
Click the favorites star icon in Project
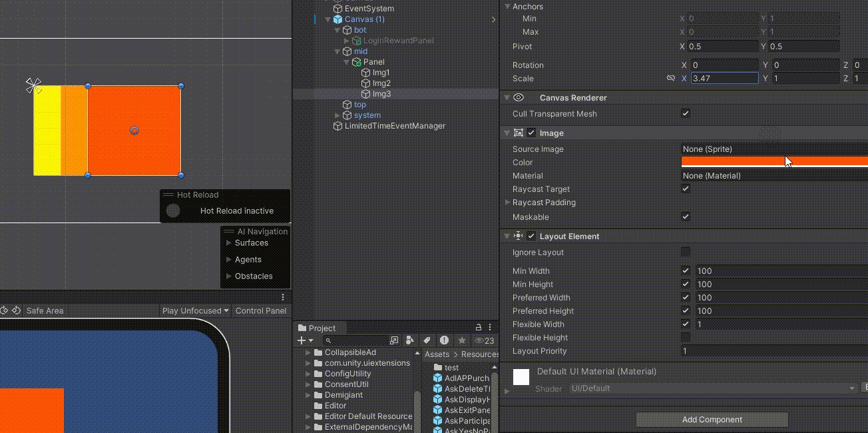[x=461, y=340]
